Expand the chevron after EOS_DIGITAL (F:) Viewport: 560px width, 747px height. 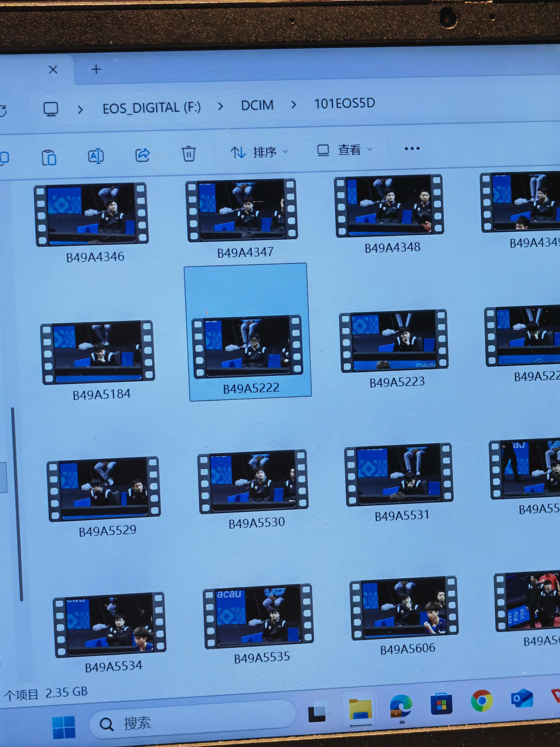click(220, 107)
